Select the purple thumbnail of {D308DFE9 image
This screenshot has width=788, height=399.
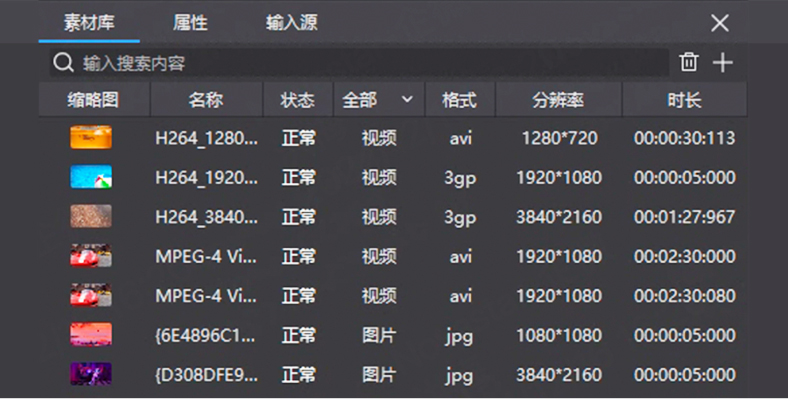(x=90, y=374)
